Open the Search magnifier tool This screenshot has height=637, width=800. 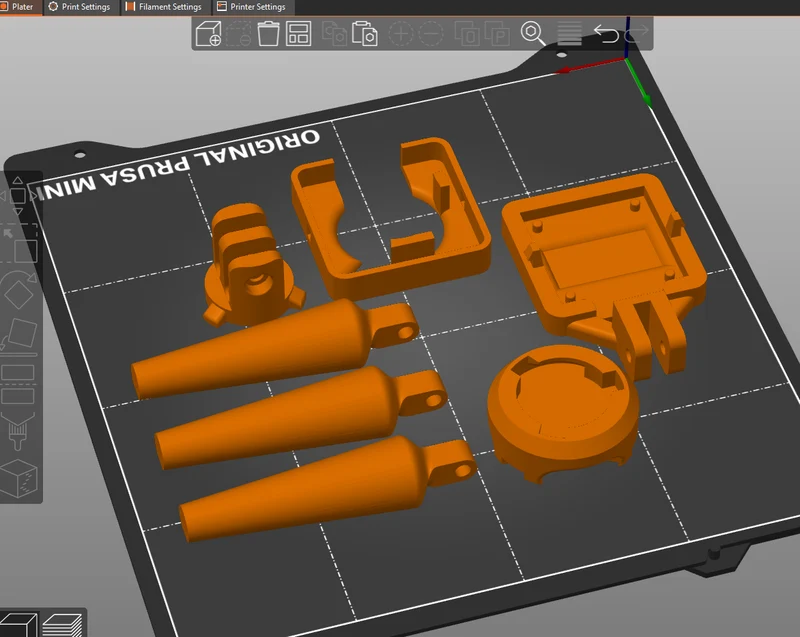[533, 34]
